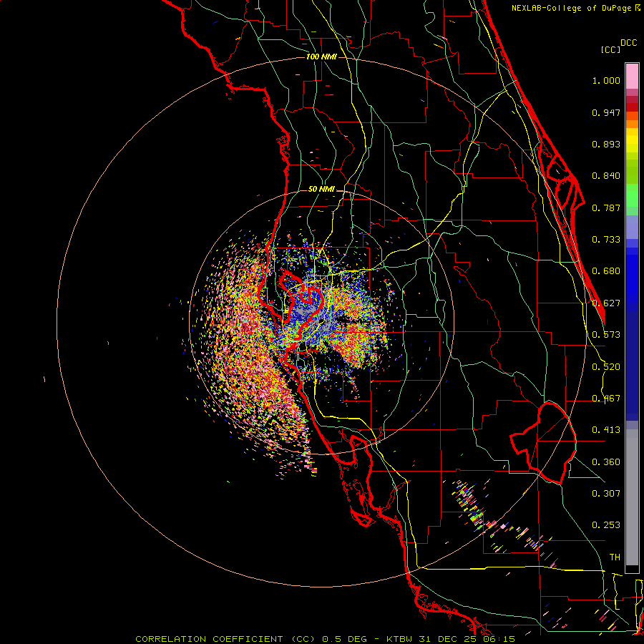The height and width of the screenshot is (644, 644).
Task: Select the 0.680 legend value
Action: pos(606,271)
